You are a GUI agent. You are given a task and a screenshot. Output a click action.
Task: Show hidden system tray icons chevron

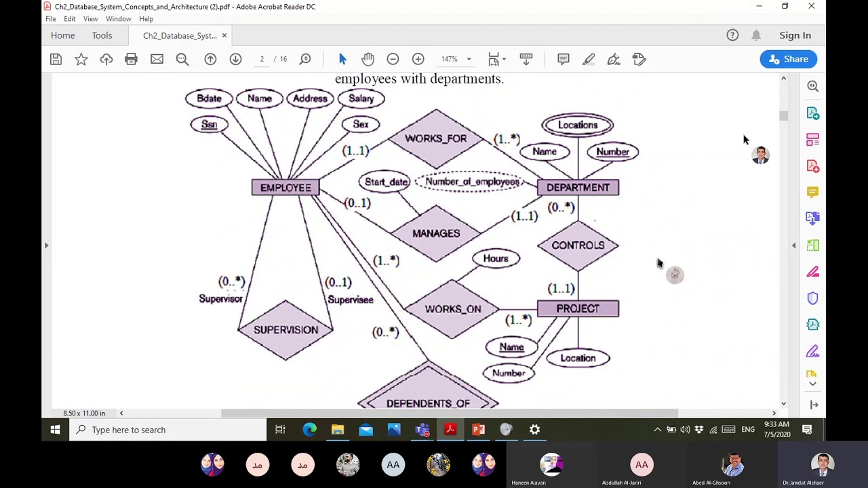pyautogui.click(x=657, y=430)
